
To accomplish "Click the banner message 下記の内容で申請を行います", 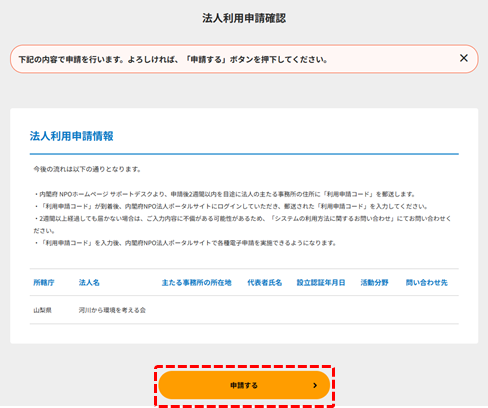I will click(x=71, y=60).
